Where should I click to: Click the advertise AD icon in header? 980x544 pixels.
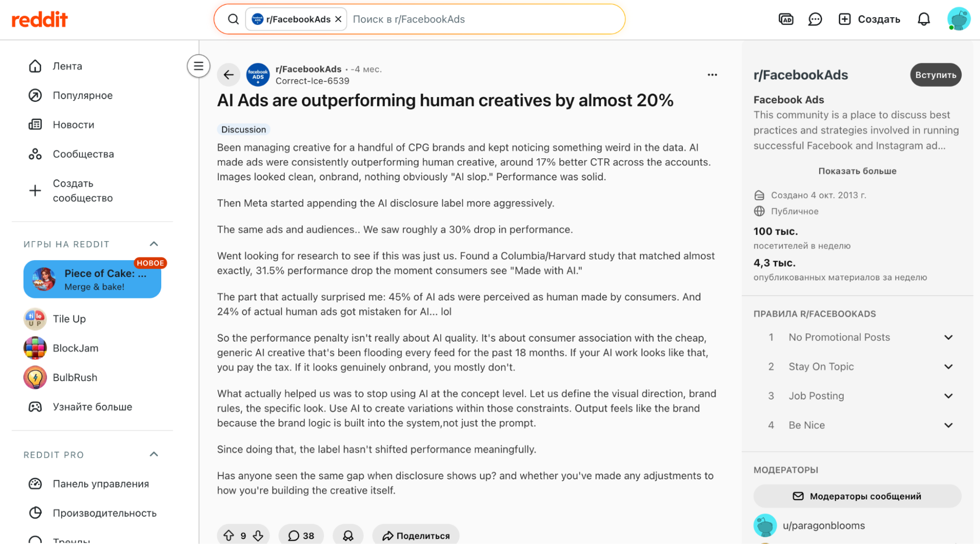[786, 19]
